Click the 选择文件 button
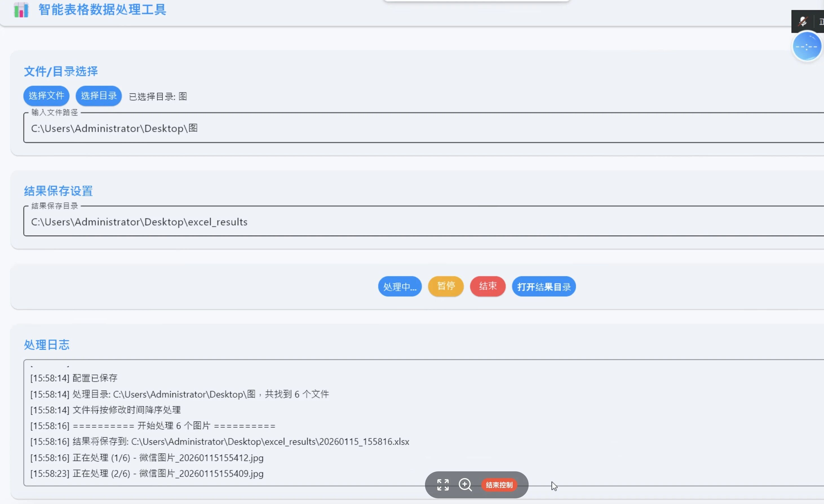 click(x=46, y=96)
